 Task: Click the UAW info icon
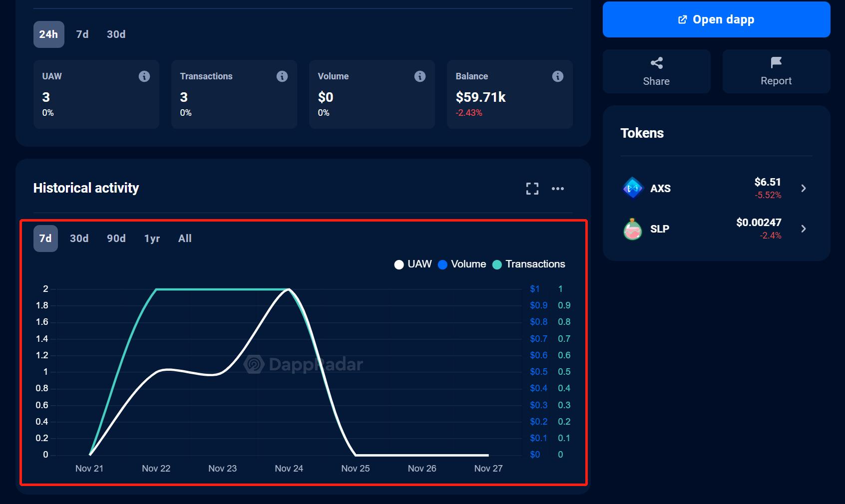coord(144,76)
